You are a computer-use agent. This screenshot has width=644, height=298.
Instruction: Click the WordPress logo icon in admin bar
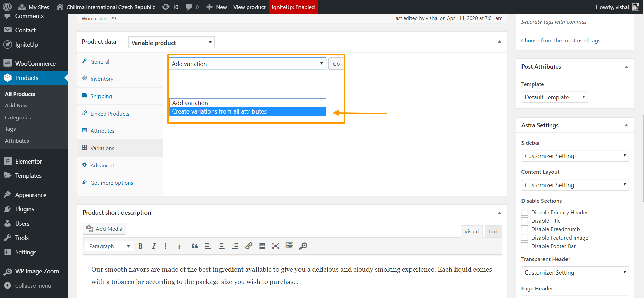tap(7, 7)
